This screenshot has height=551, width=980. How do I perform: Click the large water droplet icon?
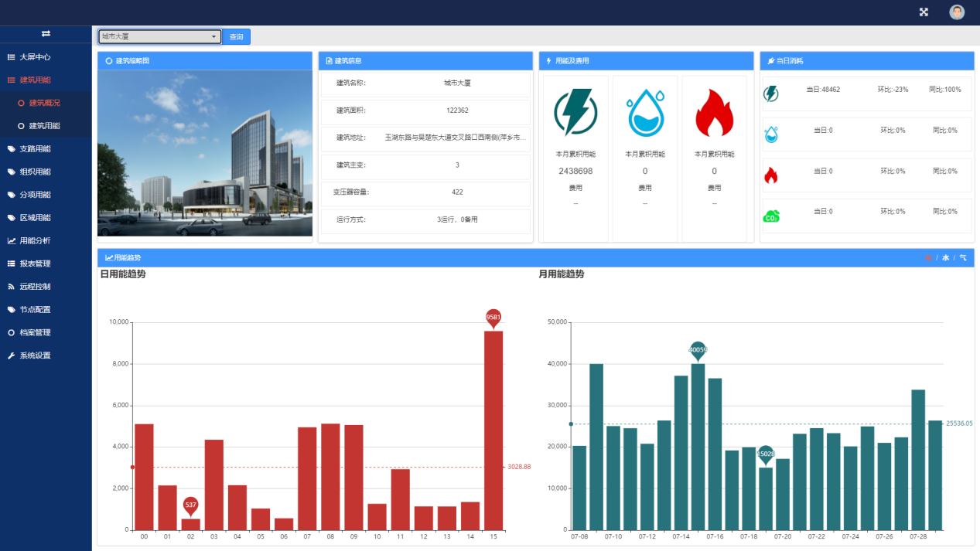coord(645,113)
